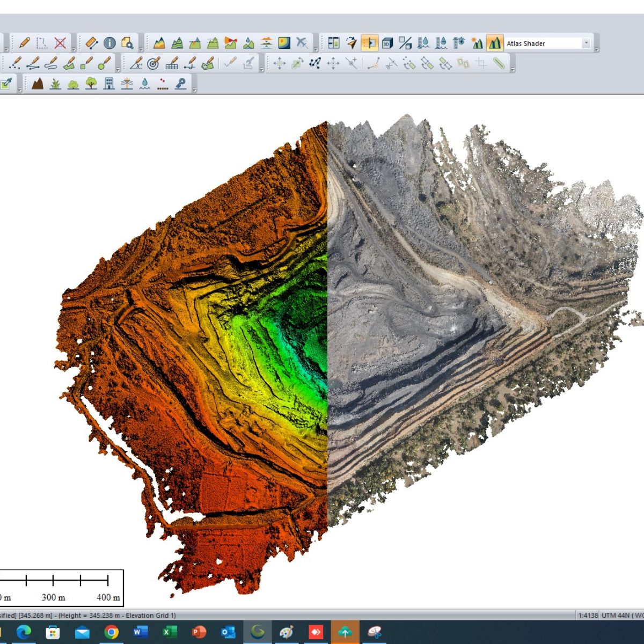
Task: Select the Digitizer pencil tool
Action: tap(24, 43)
